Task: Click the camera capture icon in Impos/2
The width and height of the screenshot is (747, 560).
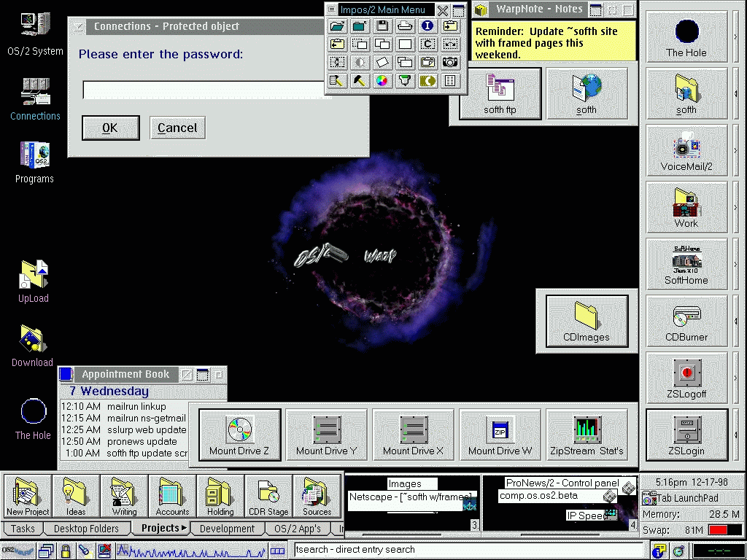Action: [449, 62]
